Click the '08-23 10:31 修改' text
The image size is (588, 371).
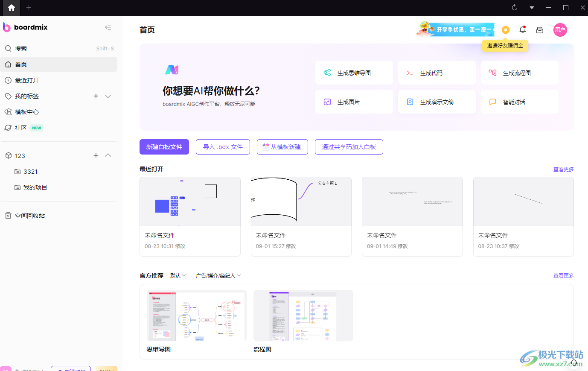pyautogui.click(x=165, y=246)
